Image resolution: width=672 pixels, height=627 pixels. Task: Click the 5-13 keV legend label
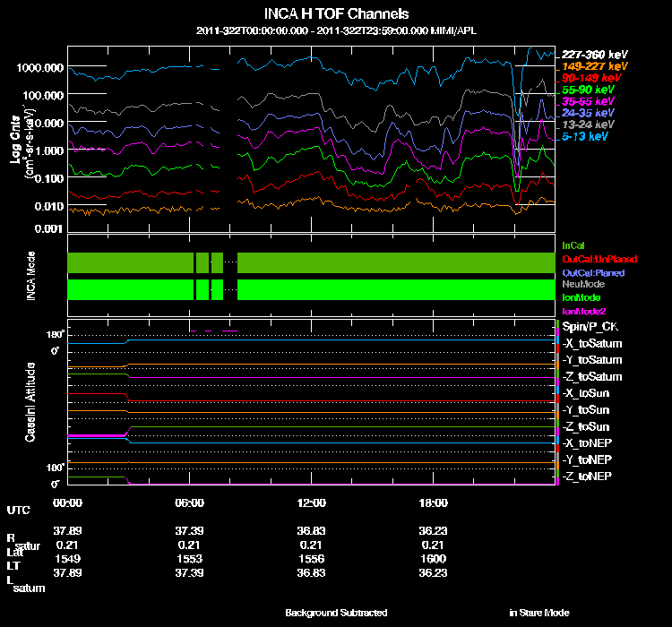587,137
